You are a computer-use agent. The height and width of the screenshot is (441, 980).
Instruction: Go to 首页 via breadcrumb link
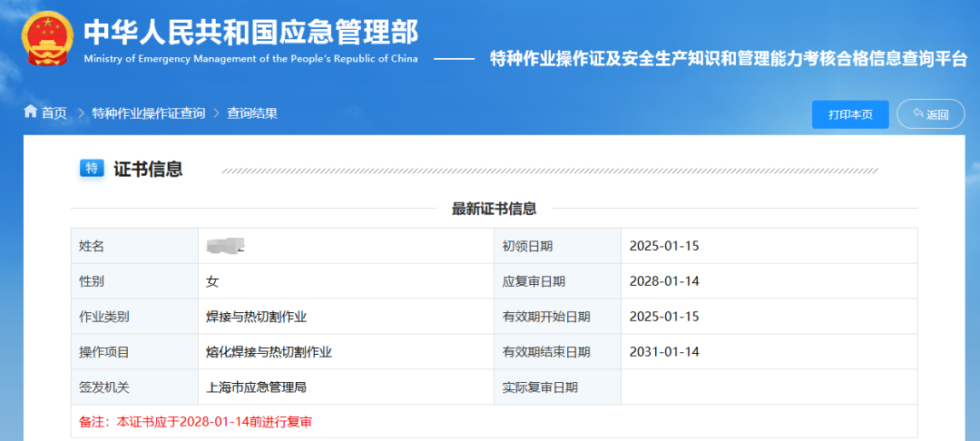click(x=54, y=113)
